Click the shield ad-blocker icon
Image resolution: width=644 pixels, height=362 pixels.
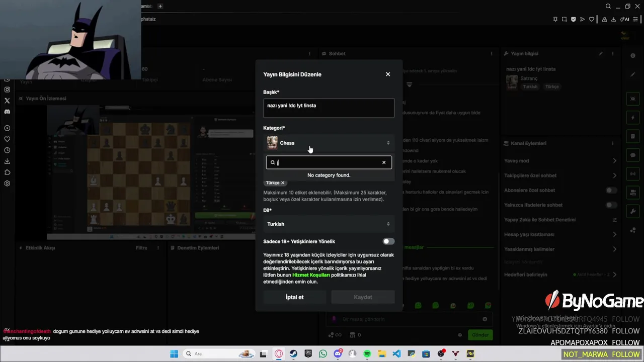pos(573,19)
